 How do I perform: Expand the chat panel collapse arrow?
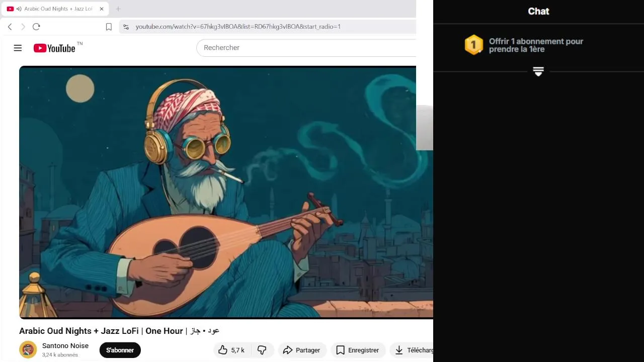pyautogui.click(x=538, y=71)
